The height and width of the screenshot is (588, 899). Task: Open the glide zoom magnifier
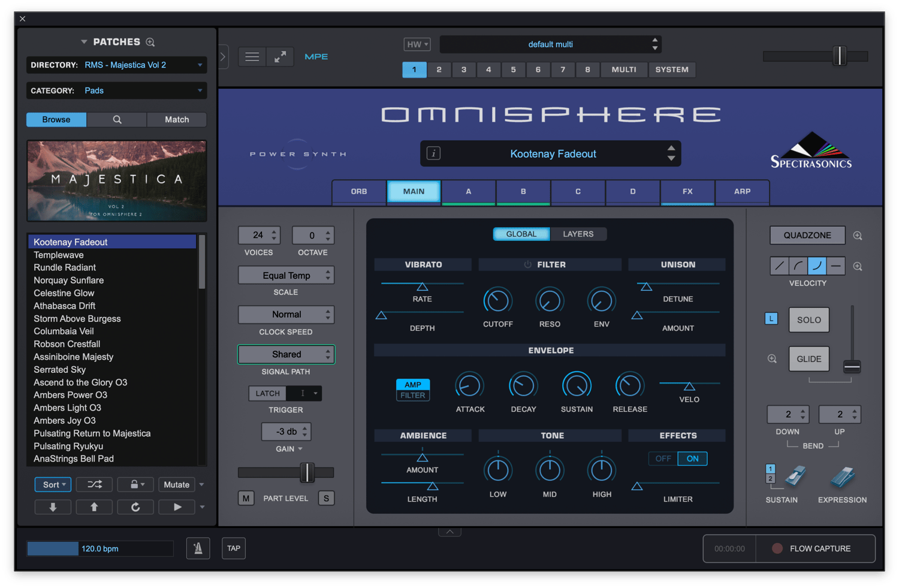click(x=772, y=358)
